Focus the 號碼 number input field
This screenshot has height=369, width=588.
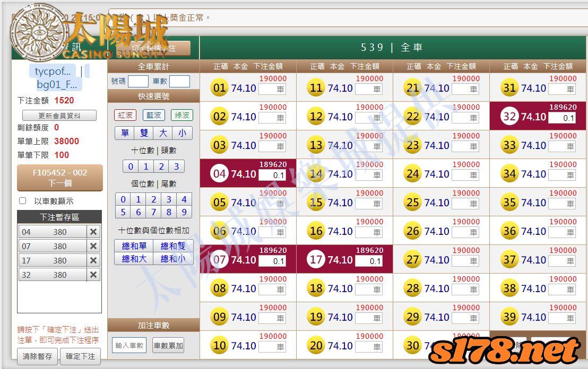pyautogui.click(x=139, y=81)
